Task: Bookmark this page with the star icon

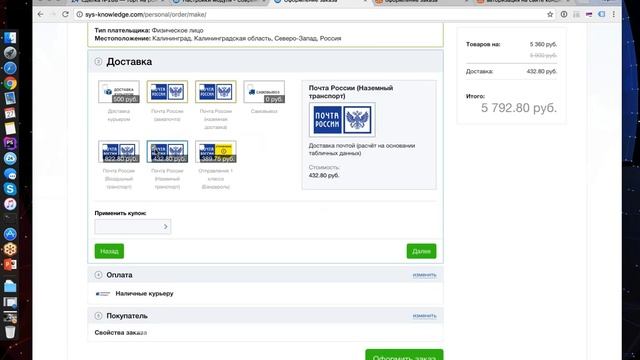Action: click(550, 14)
